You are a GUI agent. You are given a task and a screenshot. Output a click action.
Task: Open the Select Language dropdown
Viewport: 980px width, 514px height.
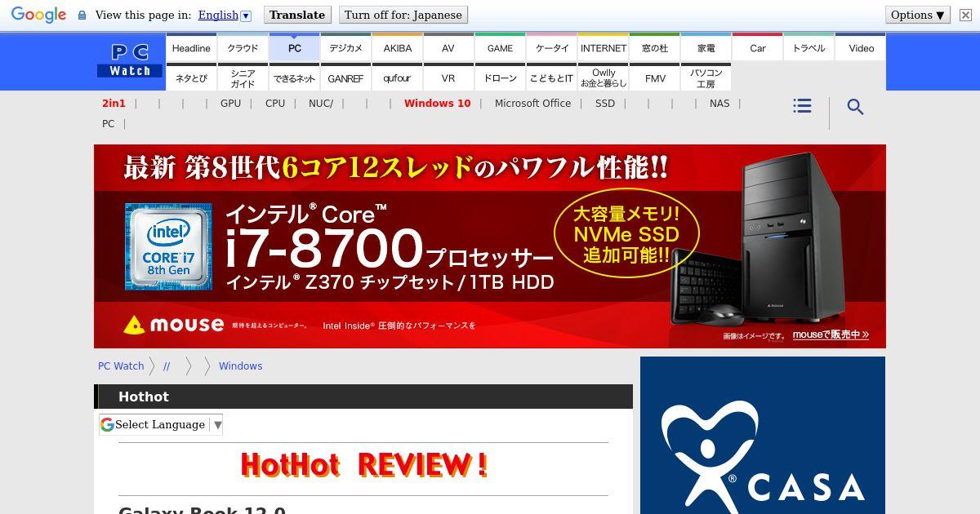pos(161,424)
